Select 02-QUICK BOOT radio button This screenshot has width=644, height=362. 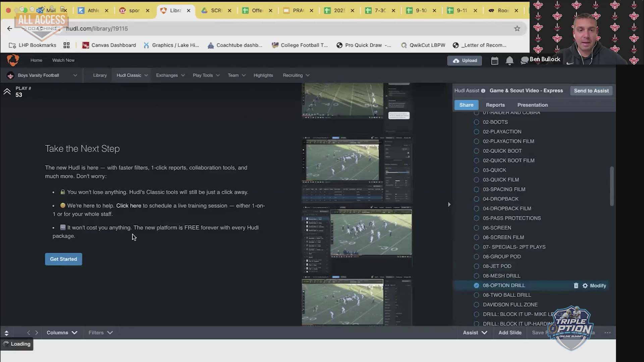click(x=476, y=151)
